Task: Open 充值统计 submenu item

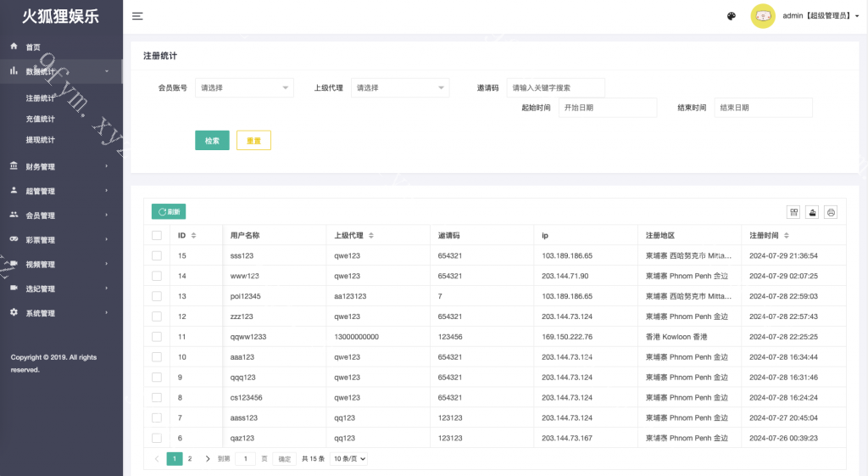Action: [41, 119]
